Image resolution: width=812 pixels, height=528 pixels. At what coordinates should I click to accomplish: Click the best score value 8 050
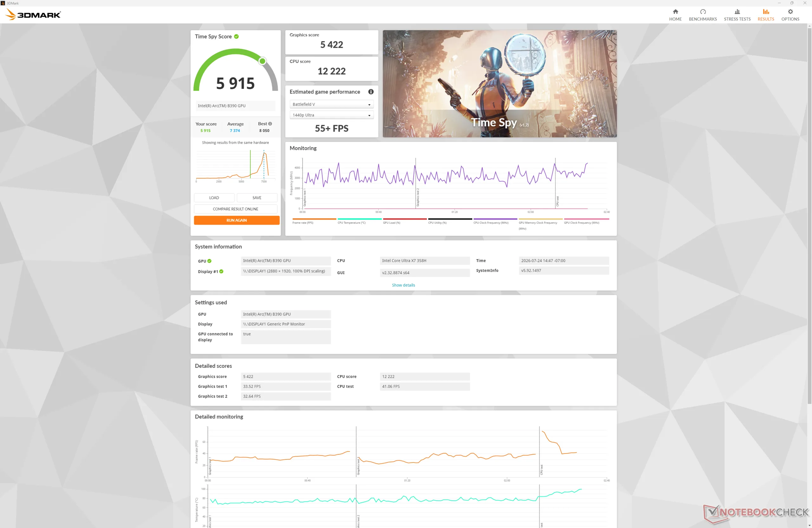pyautogui.click(x=264, y=131)
